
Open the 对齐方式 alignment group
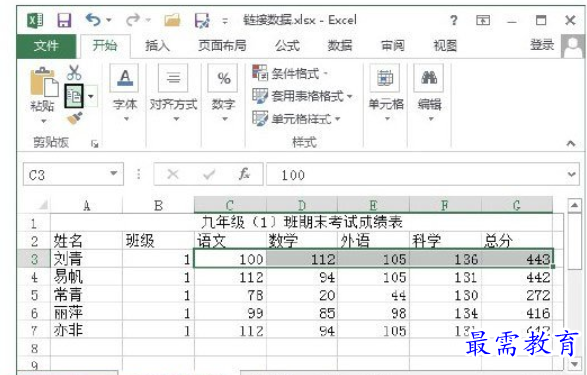point(173,93)
